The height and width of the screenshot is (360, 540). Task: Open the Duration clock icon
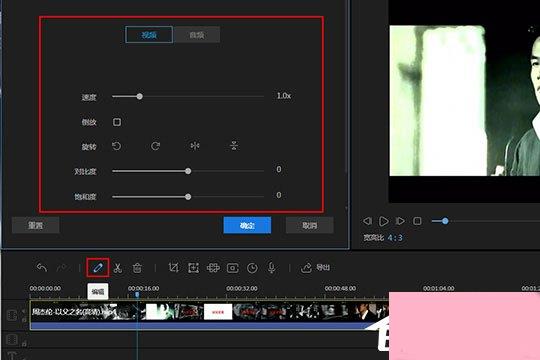[x=252, y=268]
